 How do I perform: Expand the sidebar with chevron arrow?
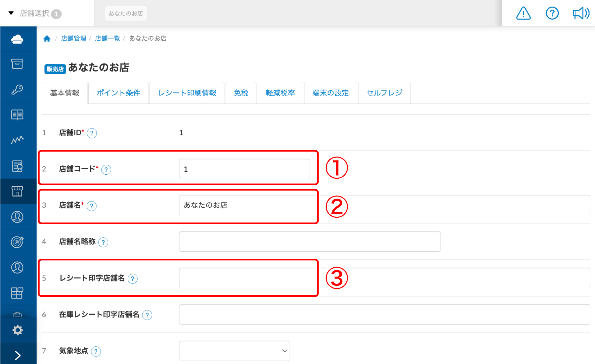point(17,355)
